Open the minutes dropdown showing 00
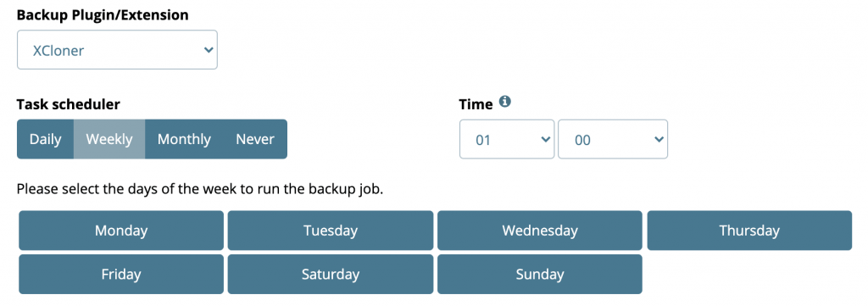Image resolution: width=868 pixels, height=306 pixels. (612, 140)
